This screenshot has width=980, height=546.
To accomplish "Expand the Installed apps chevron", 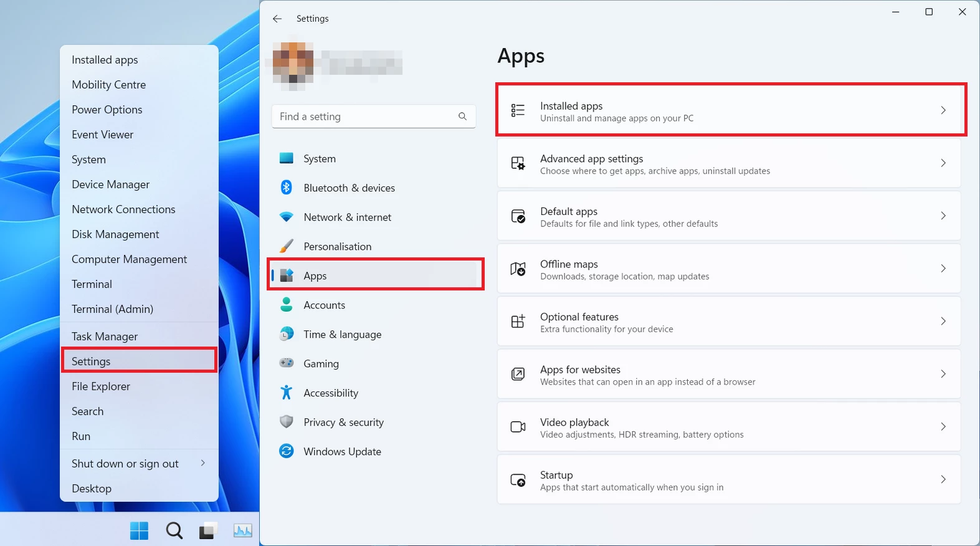I will [x=943, y=110].
